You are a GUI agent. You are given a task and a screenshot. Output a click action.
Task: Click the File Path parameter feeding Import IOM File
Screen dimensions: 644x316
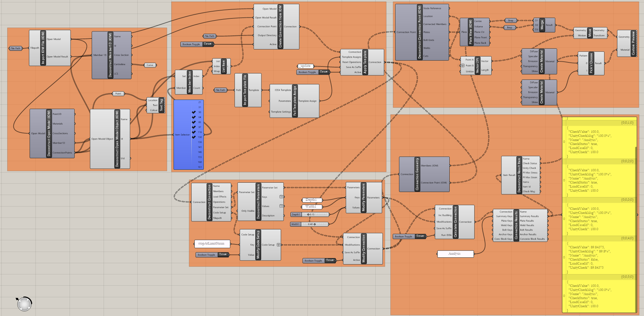[16, 48]
